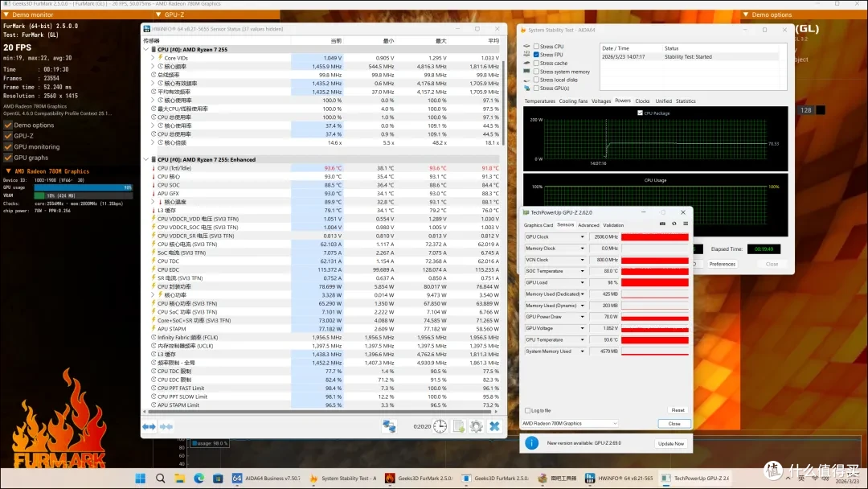Switch to Temperatures tab in AIDA64

[540, 101]
